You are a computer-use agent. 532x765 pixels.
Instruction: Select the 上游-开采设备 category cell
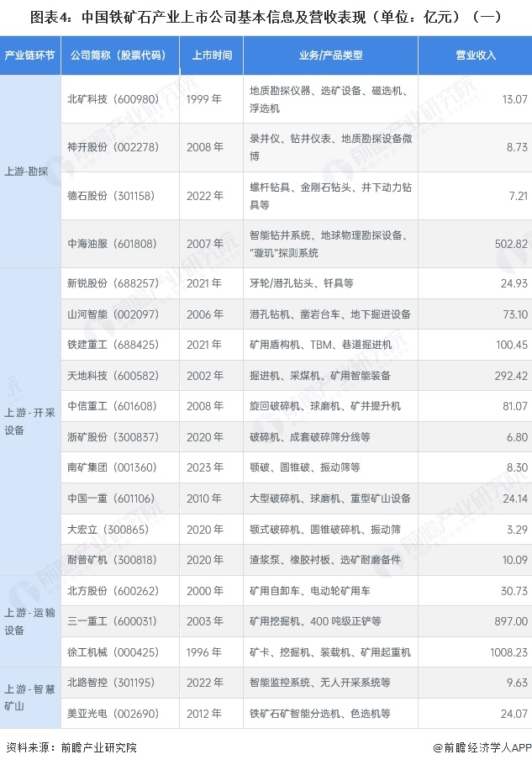[x=29, y=421]
